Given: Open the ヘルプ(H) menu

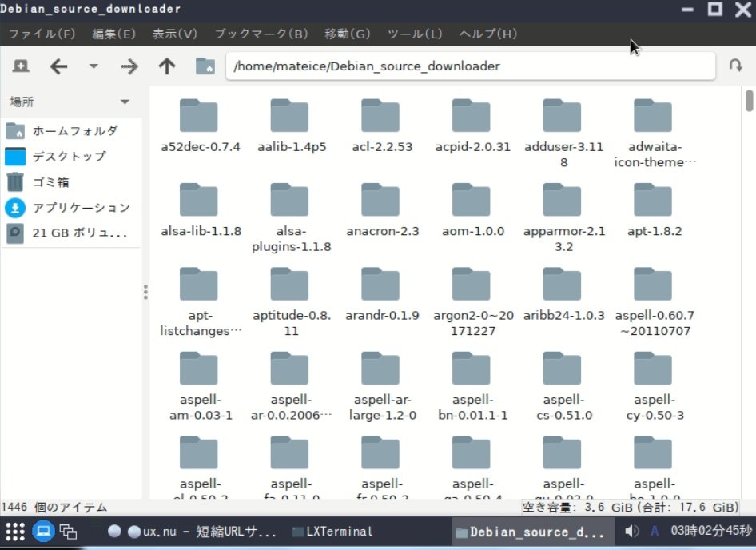Looking at the screenshot, I should point(488,34).
